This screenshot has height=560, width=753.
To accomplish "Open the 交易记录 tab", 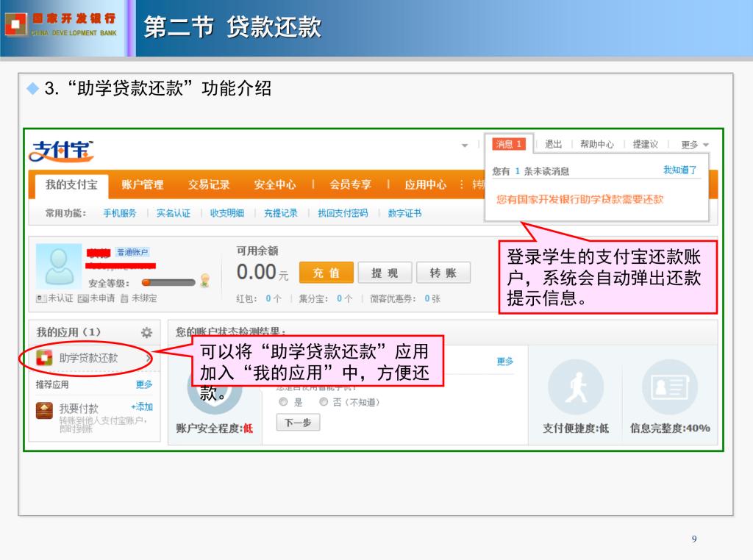I will pos(209,185).
